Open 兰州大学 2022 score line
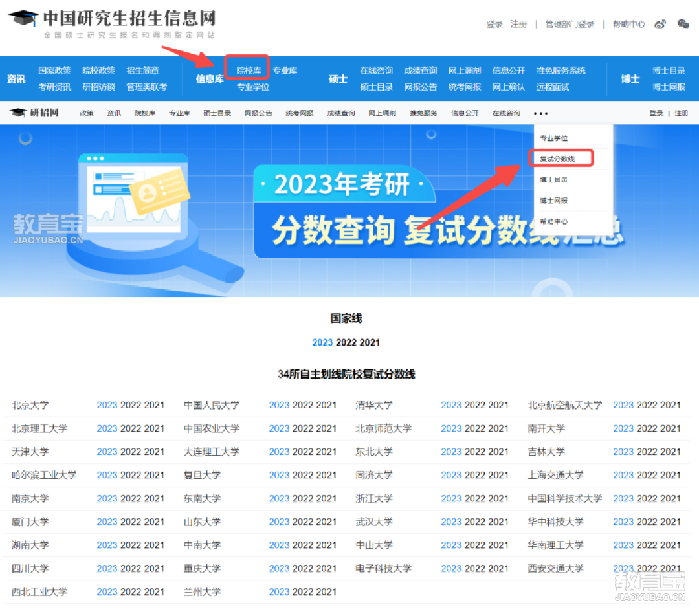This screenshot has width=699, height=616. click(x=303, y=592)
